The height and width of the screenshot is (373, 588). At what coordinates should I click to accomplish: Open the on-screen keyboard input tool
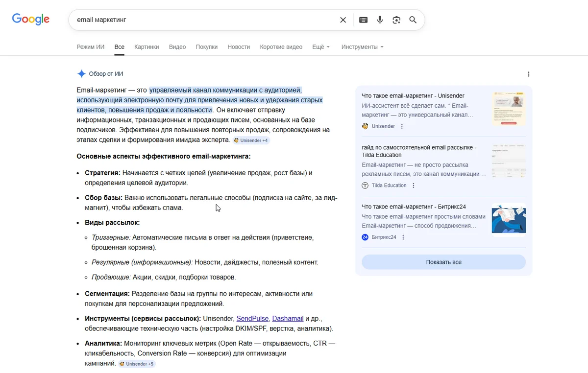click(x=363, y=20)
